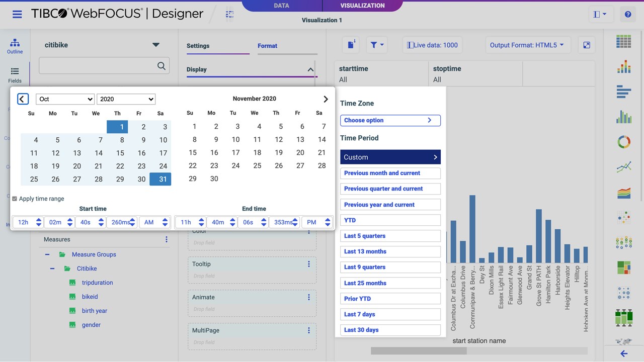The width and height of the screenshot is (644, 362).
Task: Collapse the Citibike folder
Action: pos(52,268)
